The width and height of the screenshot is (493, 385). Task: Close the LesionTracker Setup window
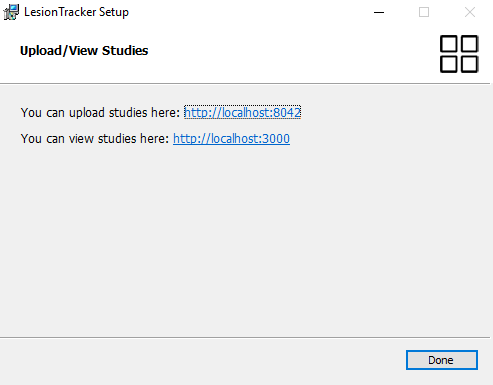(470, 12)
